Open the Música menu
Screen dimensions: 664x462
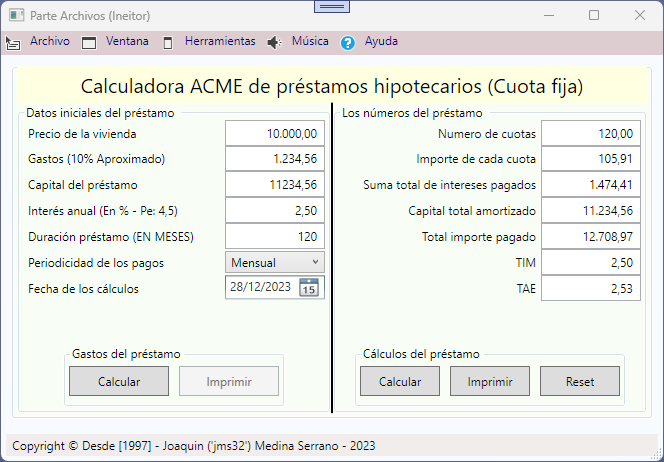(310, 41)
